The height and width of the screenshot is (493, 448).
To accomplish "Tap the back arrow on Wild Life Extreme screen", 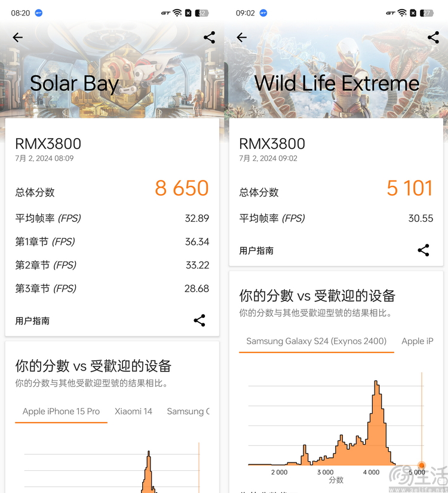I will point(241,38).
